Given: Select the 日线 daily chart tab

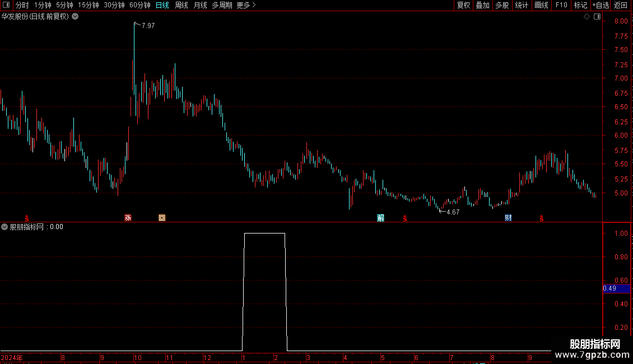Looking at the screenshot, I should (162, 5).
